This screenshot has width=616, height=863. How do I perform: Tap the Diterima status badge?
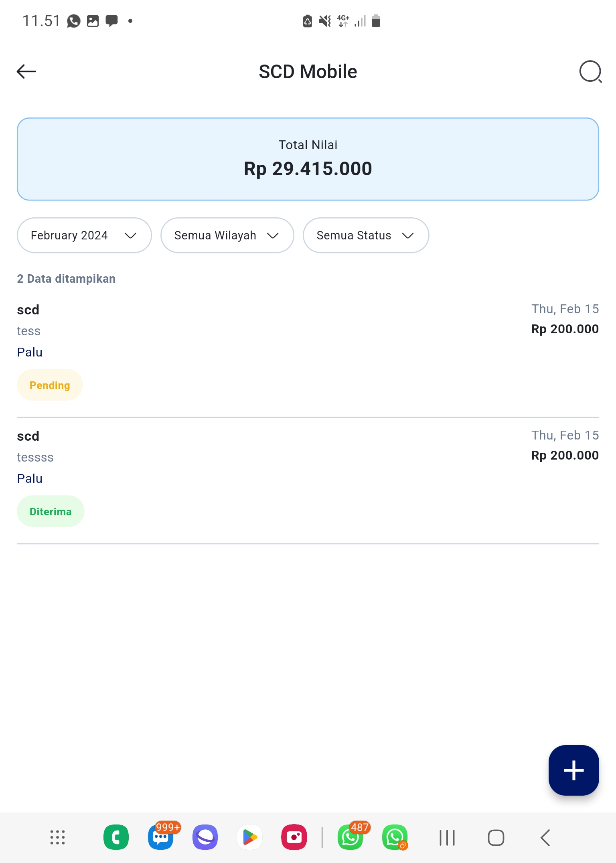pos(51,511)
